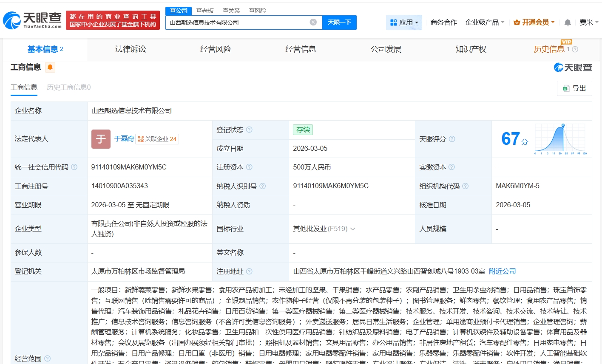Clear the search box with the X icon
602x364 pixels.
click(313, 22)
